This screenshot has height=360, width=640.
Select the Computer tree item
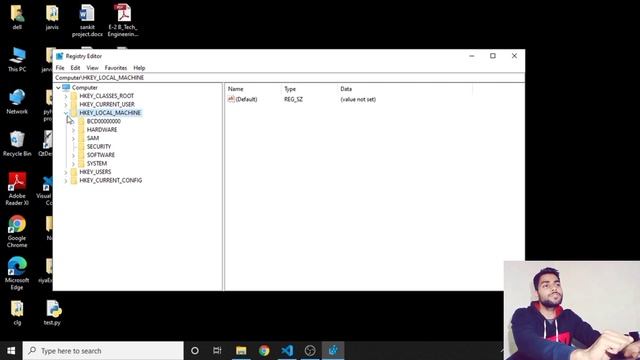click(84, 88)
